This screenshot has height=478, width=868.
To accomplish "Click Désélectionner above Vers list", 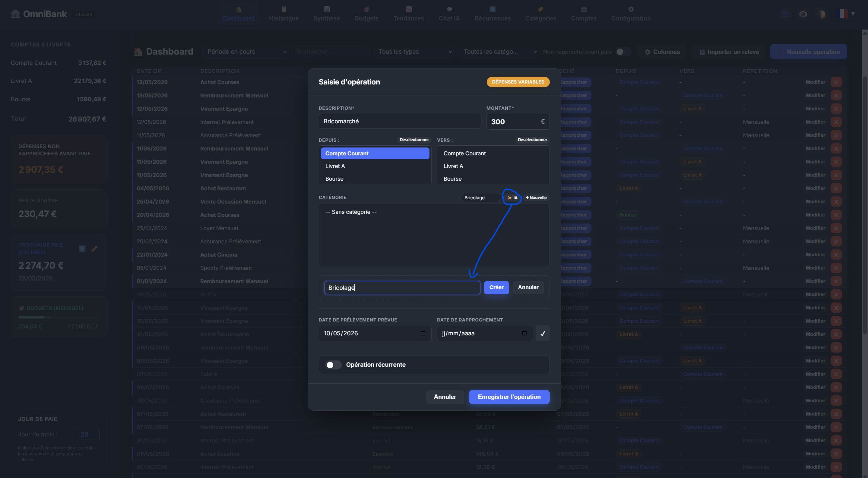I will [x=532, y=140].
